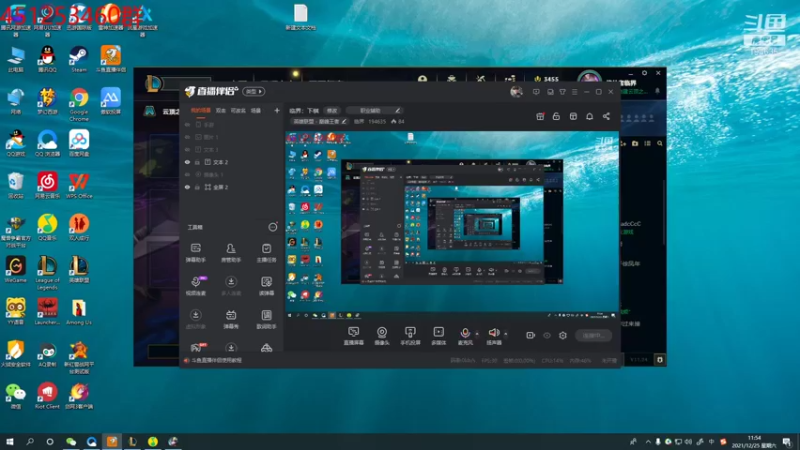The image size is (800, 450).
Task: Open Windows tray hidden icons chevron
Action: coord(648,442)
